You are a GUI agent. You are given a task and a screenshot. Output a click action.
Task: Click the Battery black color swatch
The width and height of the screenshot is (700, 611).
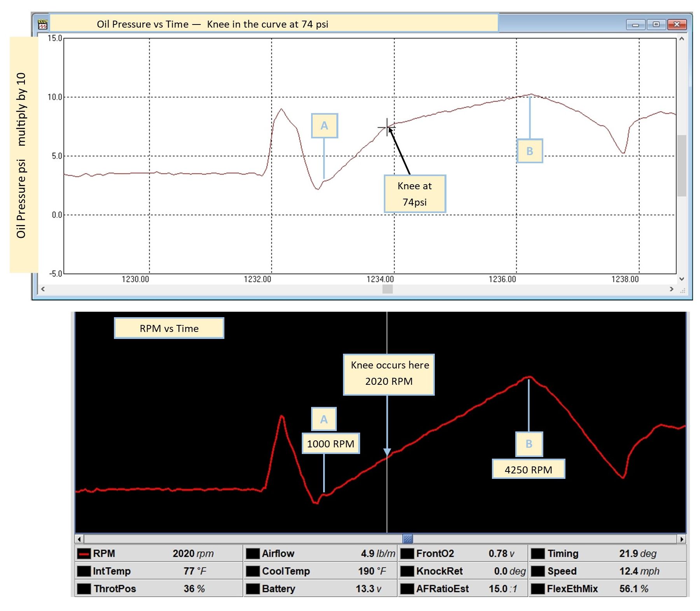253,588
